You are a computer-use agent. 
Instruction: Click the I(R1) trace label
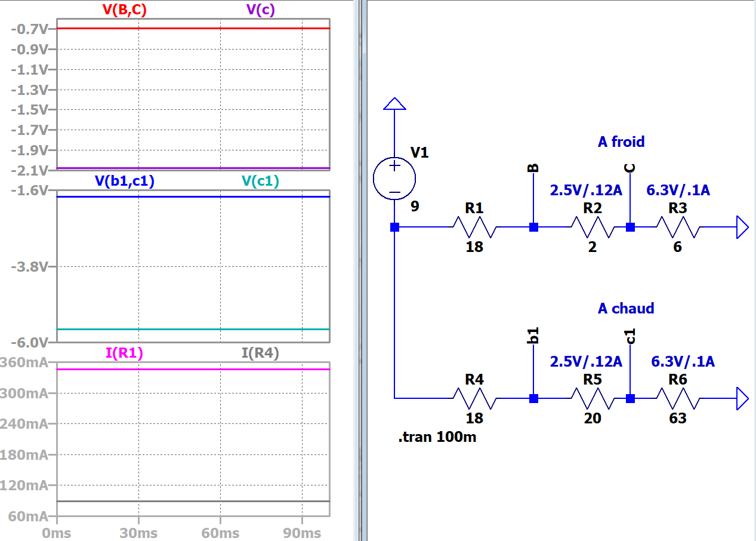tap(124, 353)
